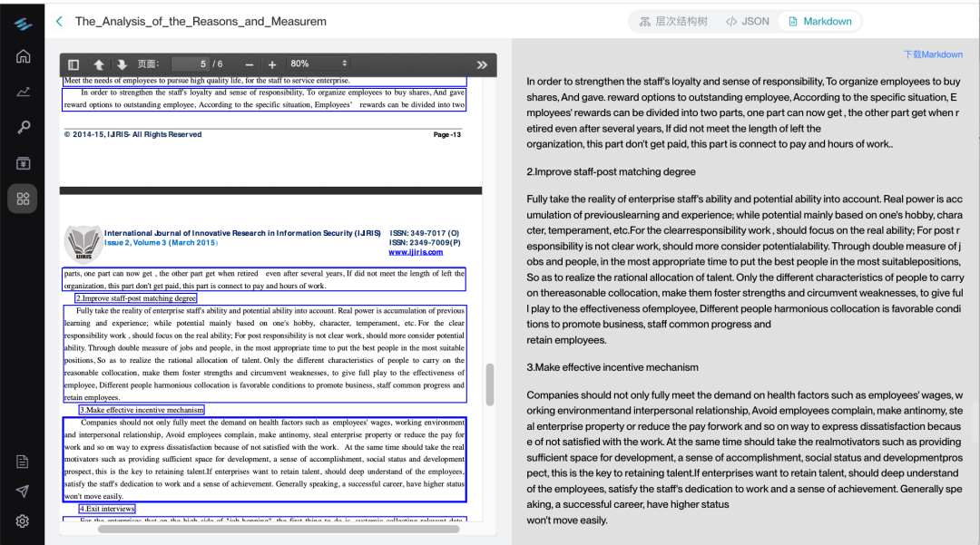Click the PDF horizontal scrollbar
This screenshot has width=980, height=545.
click(x=279, y=529)
